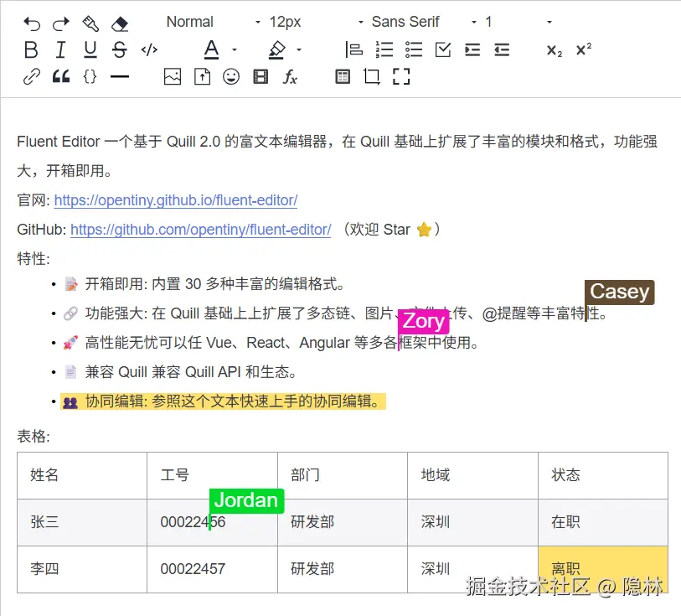This screenshot has height=616, width=681.
Task: Toggle bold formatting
Action: pos(31,49)
